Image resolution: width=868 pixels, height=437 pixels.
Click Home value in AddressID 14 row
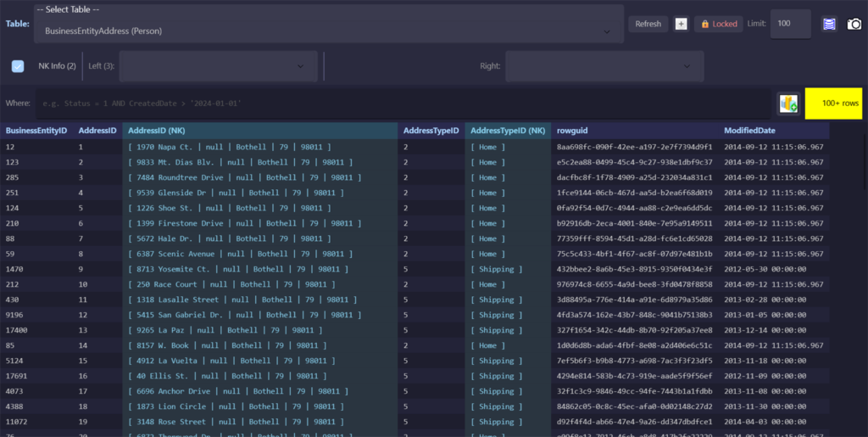pos(487,345)
